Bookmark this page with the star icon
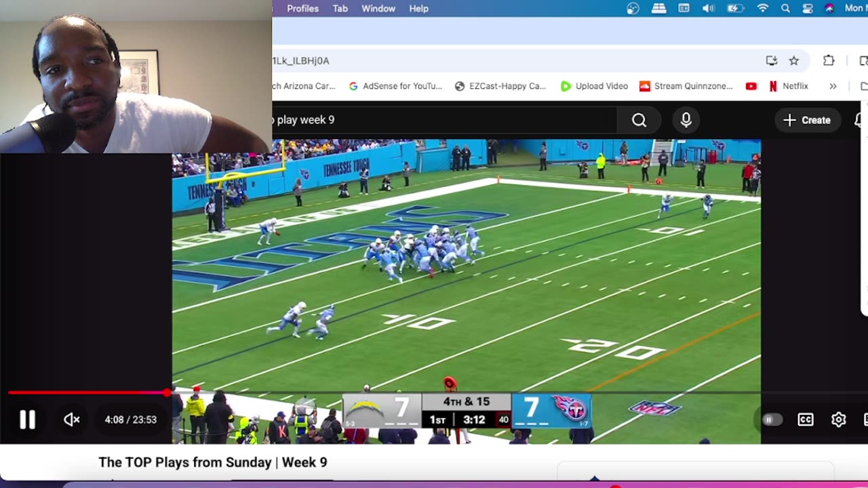The image size is (868, 488). 794,60
